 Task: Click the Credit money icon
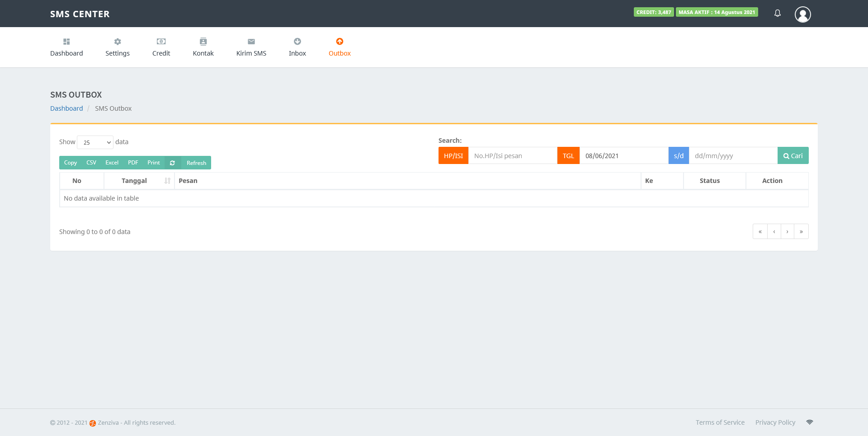point(161,42)
